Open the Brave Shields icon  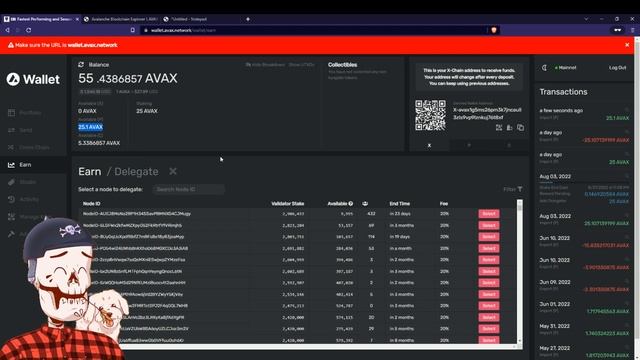click(494, 30)
